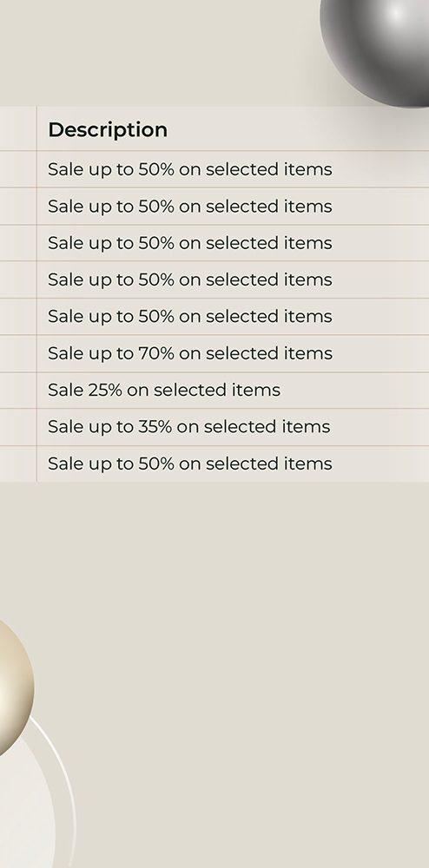Image resolution: width=429 pixels, height=868 pixels.
Task: Click the empty cell left of last table row
Action: pos(18,464)
